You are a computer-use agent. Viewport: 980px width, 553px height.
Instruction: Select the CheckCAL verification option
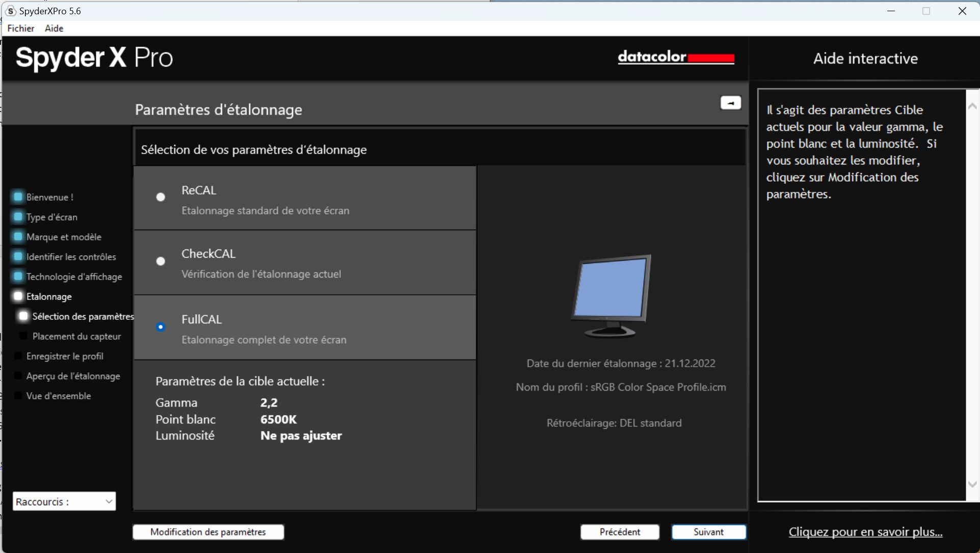(x=161, y=261)
